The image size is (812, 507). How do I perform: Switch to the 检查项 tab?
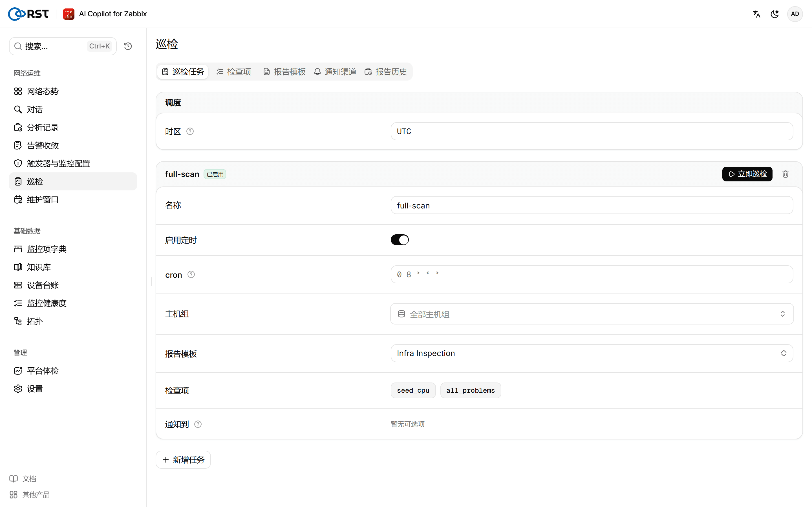(234, 72)
